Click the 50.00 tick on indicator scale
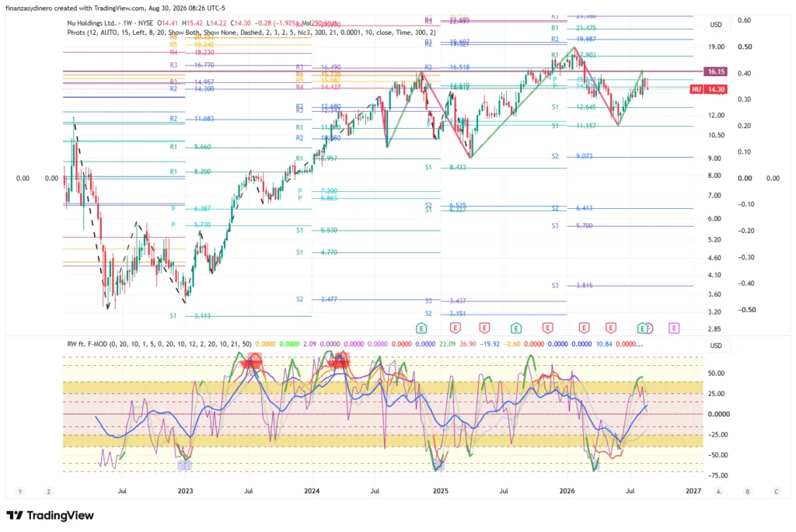The image size is (796, 532). tap(716, 374)
